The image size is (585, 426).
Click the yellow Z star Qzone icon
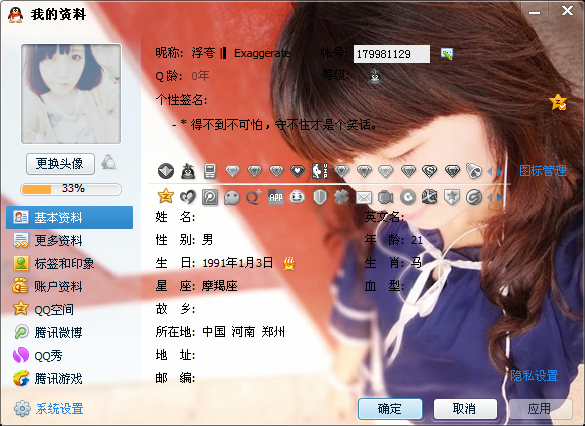tap(166, 196)
